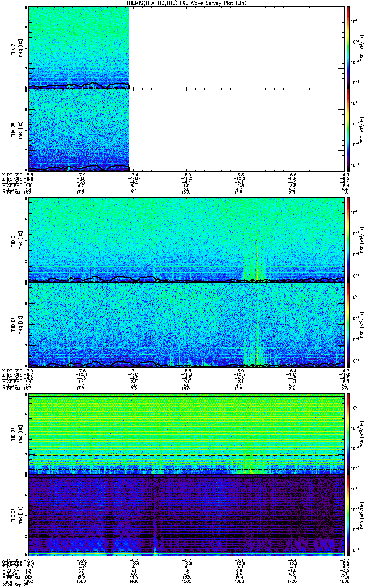Click the R_RE_SM label under THD panels
Viewport: 368px width, 588px height.
pos(10,388)
